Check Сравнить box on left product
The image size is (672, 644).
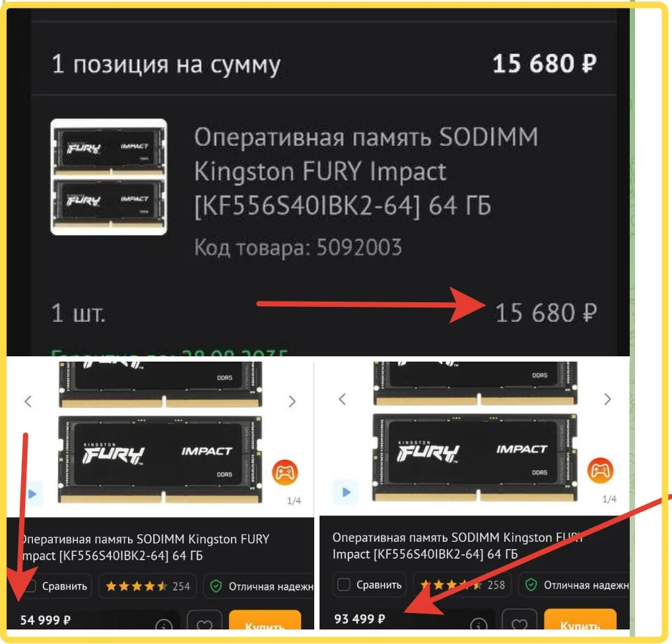pos(30,586)
